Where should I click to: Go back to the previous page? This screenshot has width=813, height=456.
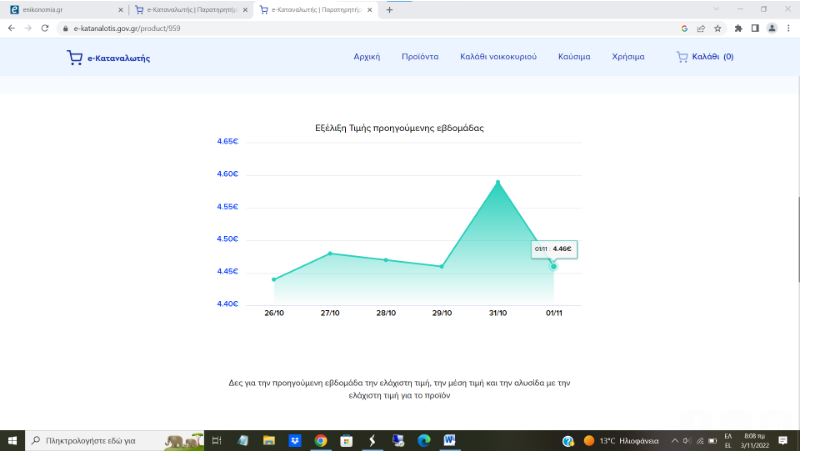click(x=11, y=28)
